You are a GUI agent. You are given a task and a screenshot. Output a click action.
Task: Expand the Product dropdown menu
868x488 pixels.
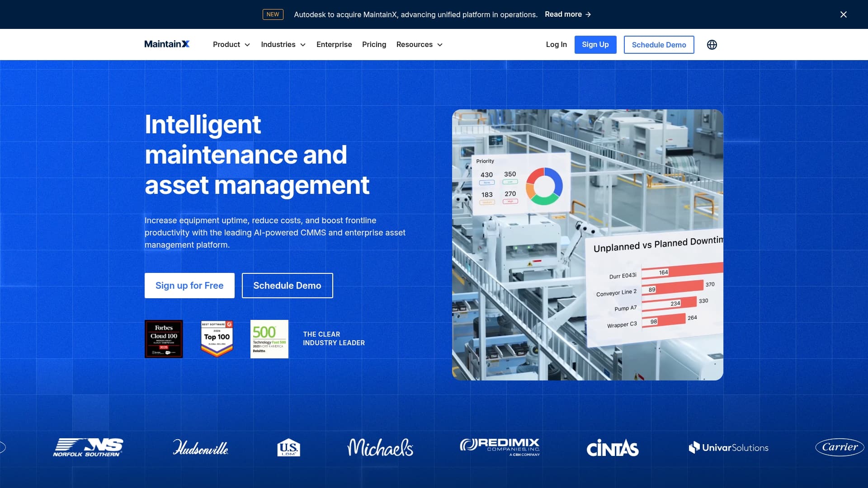point(231,44)
